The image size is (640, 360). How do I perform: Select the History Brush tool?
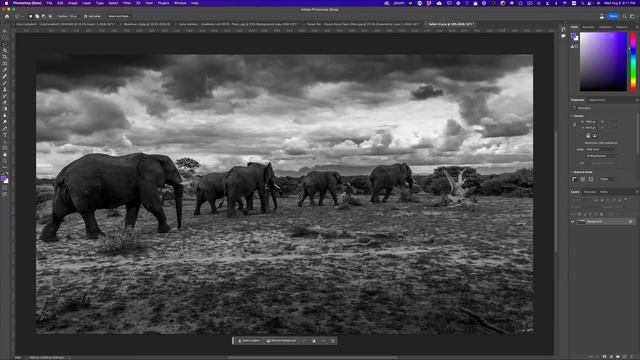click(5, 96)
